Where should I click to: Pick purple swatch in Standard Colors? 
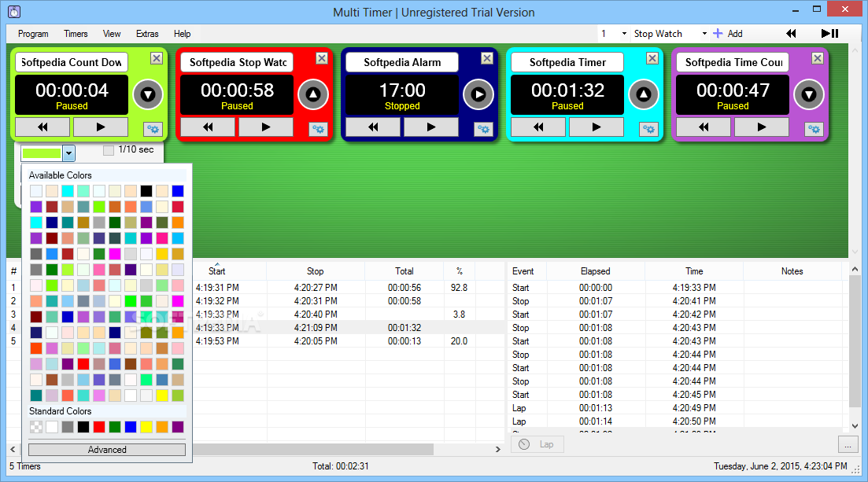coord(178,427)
